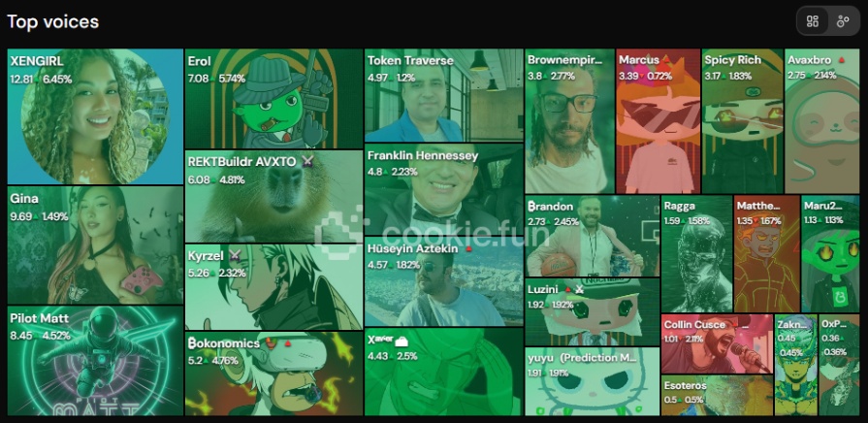Screen dimensions: 868x423
Task: Open the Pilot Matt tile
Action: pos(95,361)
